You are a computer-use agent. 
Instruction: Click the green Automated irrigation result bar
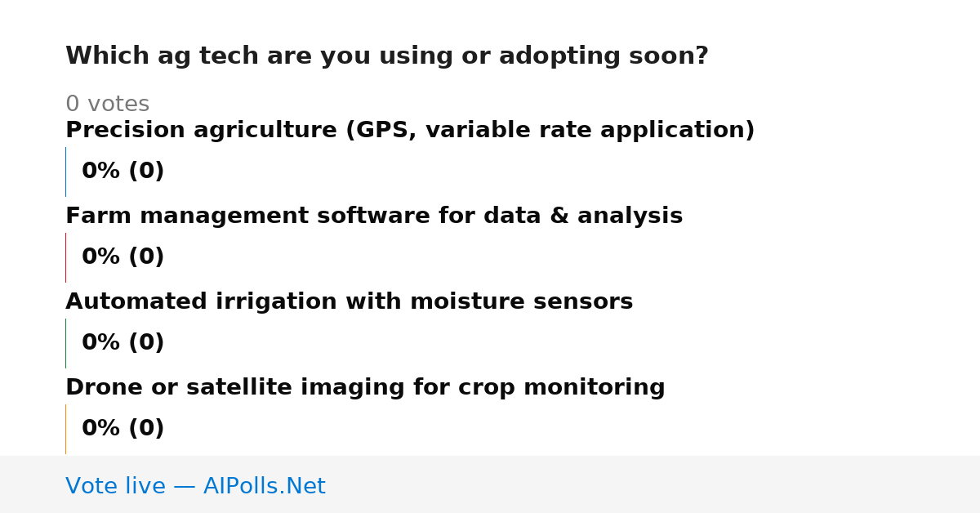coord(65,343)
